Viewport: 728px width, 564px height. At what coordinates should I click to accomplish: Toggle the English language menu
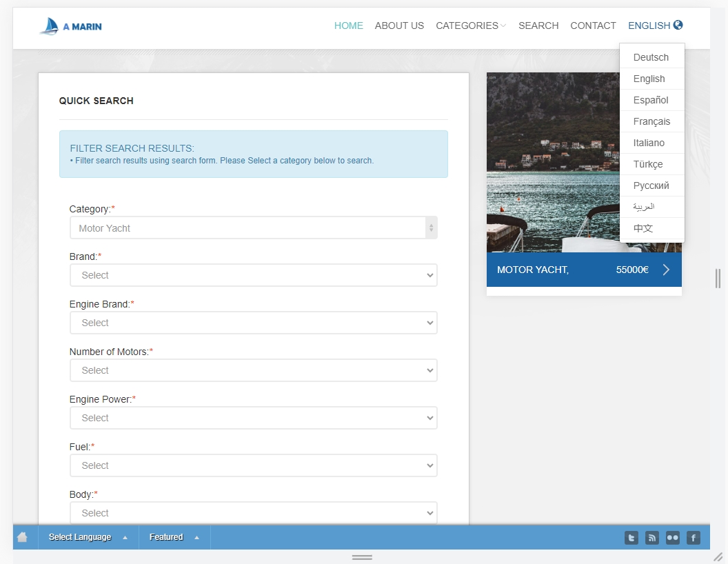pyautogui.click(x=655, y=26)
